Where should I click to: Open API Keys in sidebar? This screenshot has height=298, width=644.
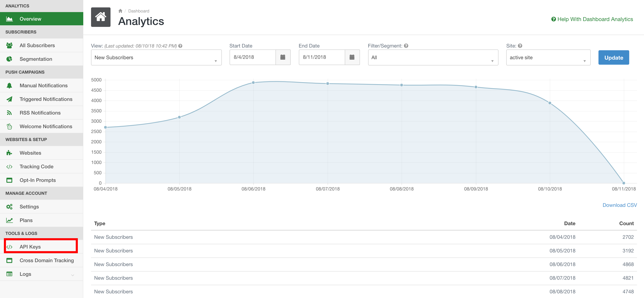[x=30, y=247]
